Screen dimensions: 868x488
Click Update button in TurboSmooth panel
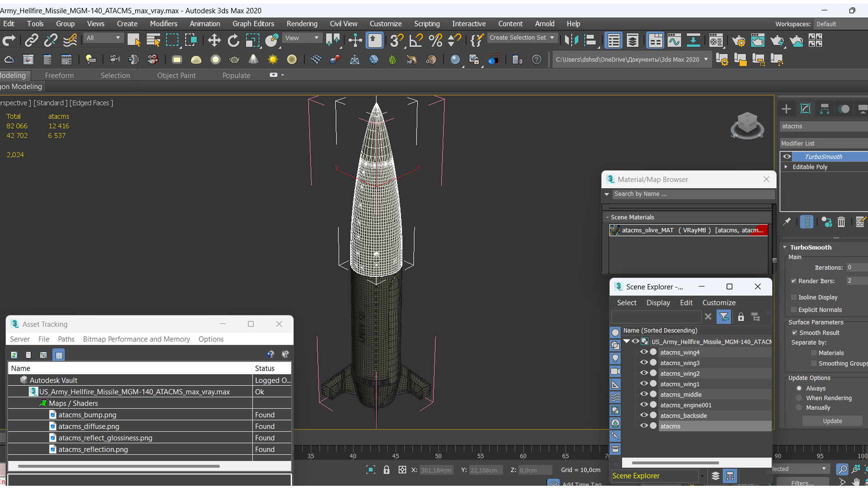point(833,421)
